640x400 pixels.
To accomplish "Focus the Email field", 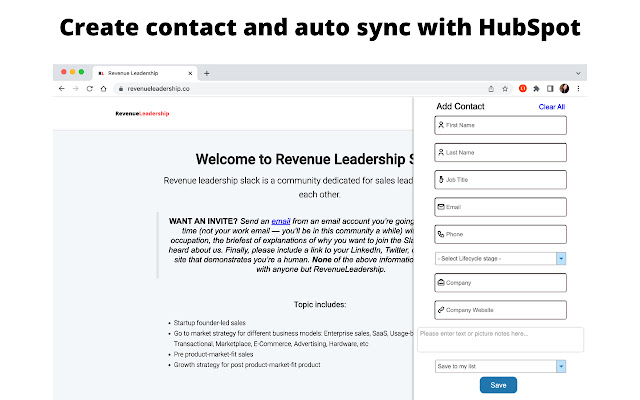I will 500,207.
